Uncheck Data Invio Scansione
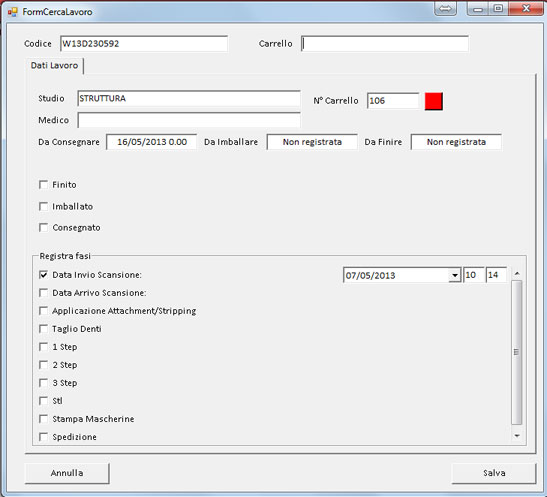This screenshot has height=497, width=547. click(43, 275)
